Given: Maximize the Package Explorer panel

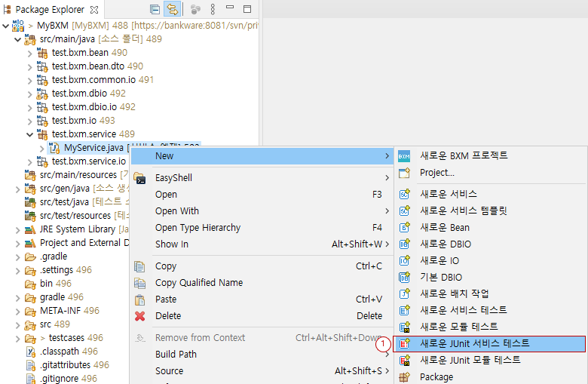Looking at the screenshot, I should (x=247, y=9).
